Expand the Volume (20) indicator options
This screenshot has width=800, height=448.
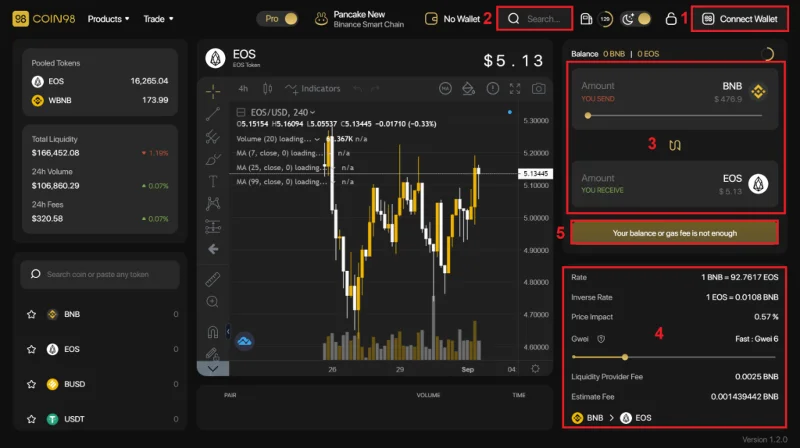(317, 139)
